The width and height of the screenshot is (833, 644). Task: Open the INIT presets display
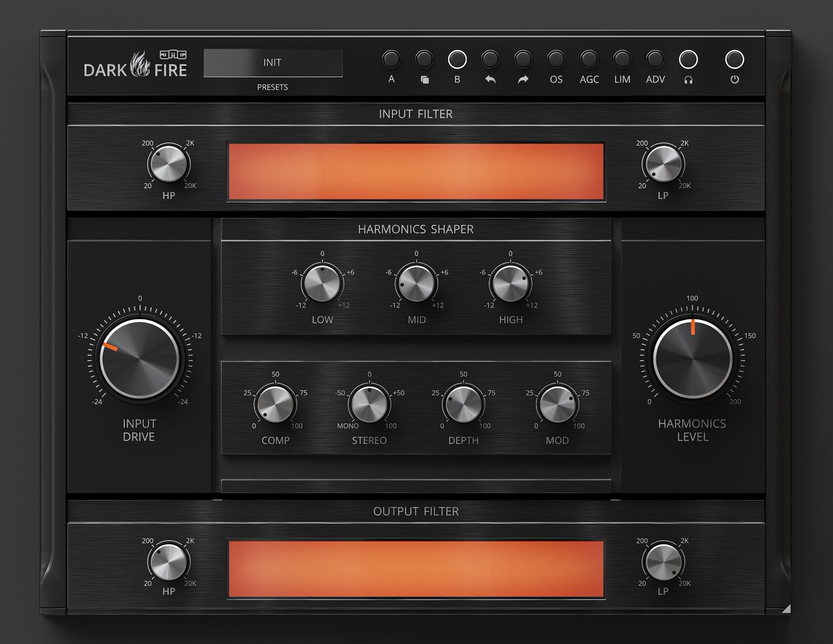coord(273,62)
